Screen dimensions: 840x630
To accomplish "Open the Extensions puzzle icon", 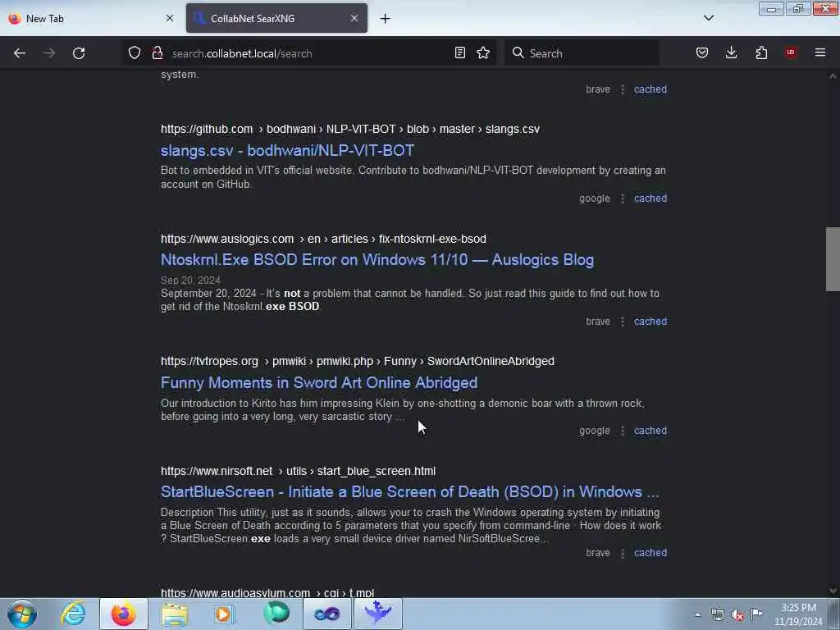I will click(761, 52).
